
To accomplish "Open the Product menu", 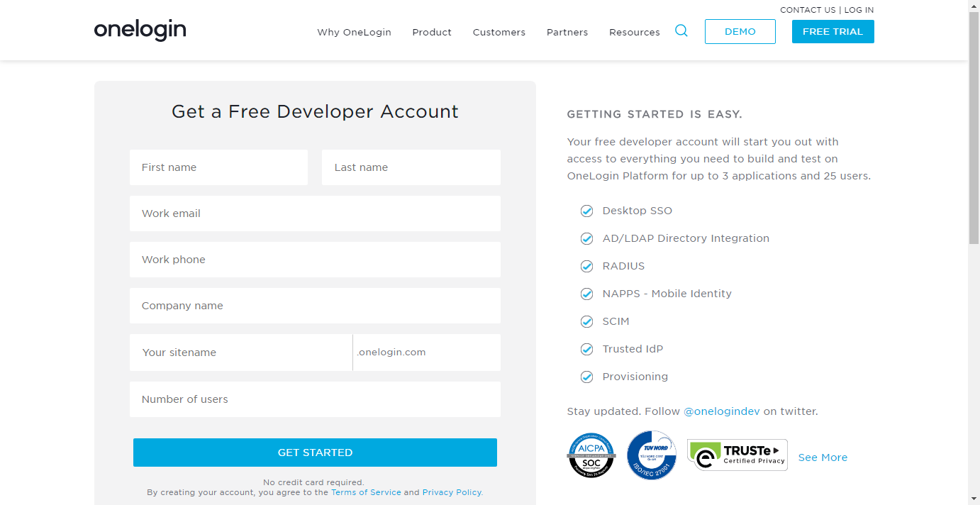I will pyautogui.click(x=432, y=32).
